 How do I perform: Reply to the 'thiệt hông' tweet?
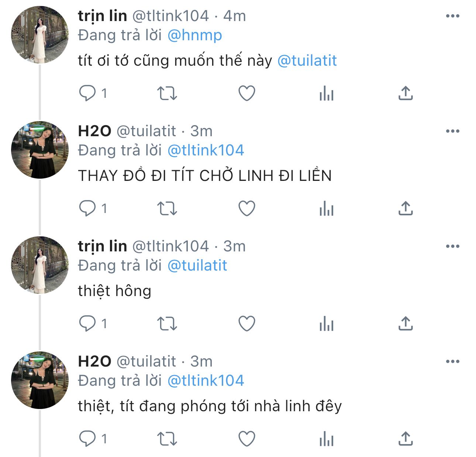pyautogui.click(x=87, y=324)
